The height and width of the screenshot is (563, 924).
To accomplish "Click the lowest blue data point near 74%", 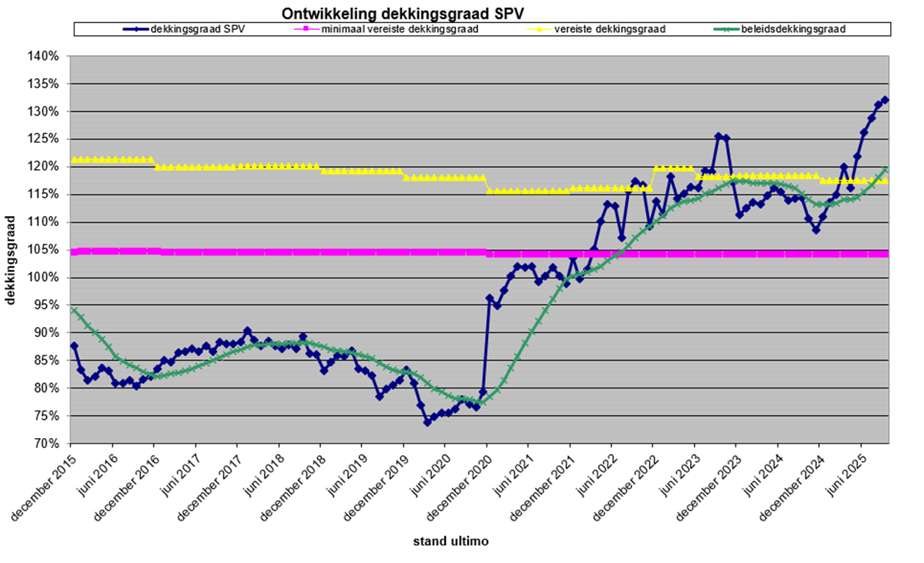I will point(428,421).
